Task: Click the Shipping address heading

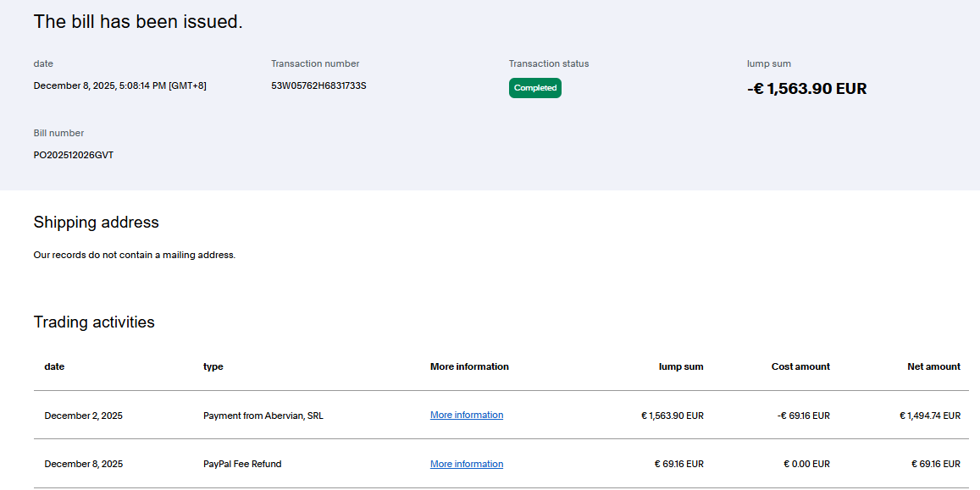Action: pos(96,223)
